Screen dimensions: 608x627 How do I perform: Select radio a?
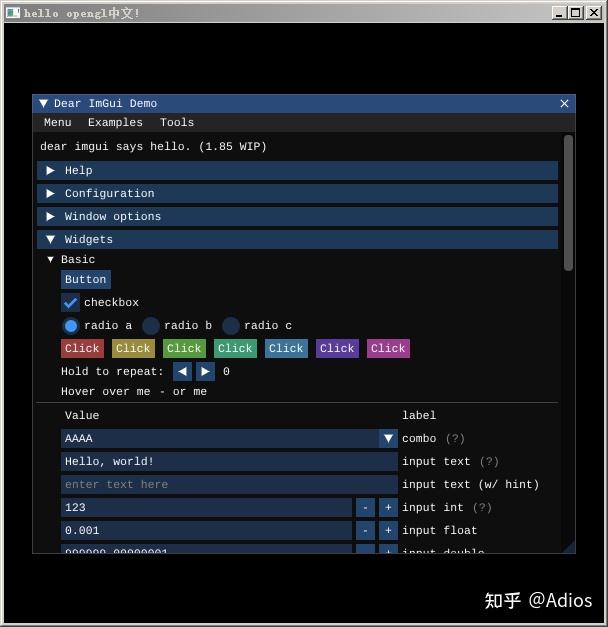click(71, 326)
